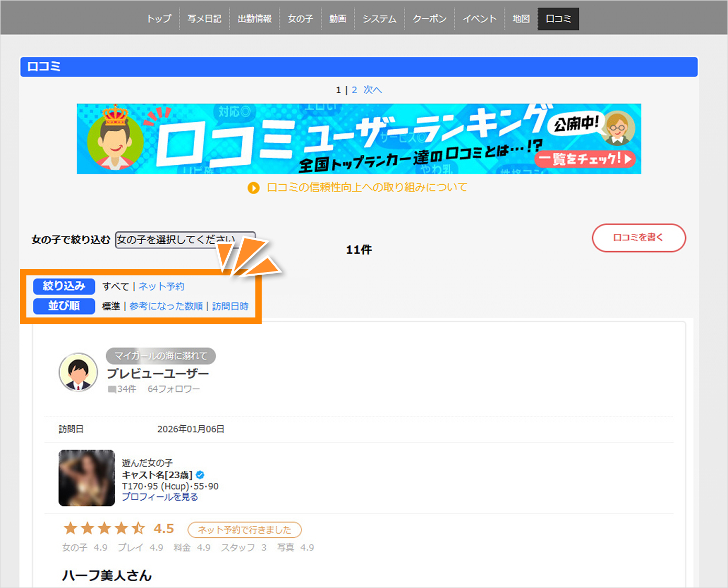Click the blue verified badge beside cast name
The image size is (728, 588).
(200, 475)
